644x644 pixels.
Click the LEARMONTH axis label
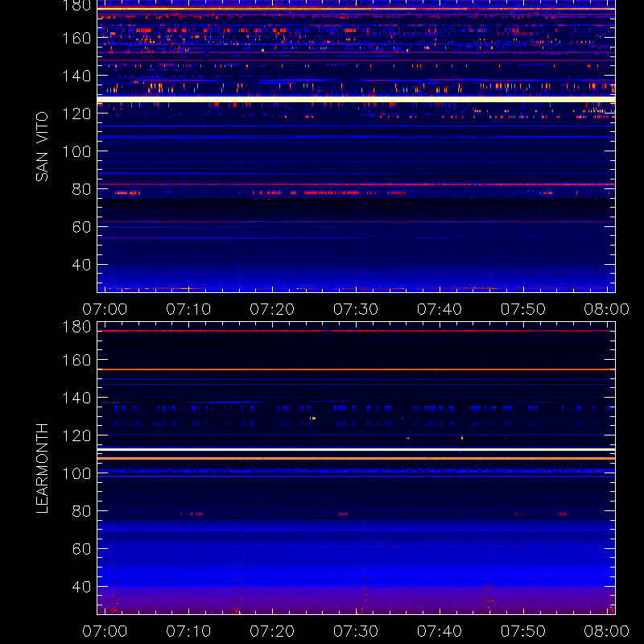[x=42, y=469]
